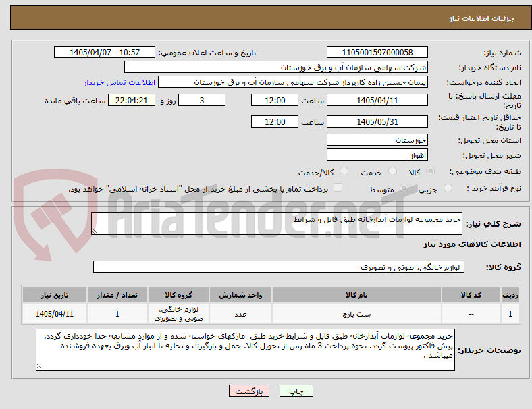The width and height of the screenshot is (532, 409).
Task: Click the table date cell 1405/04/11
Action: (55, 314)
